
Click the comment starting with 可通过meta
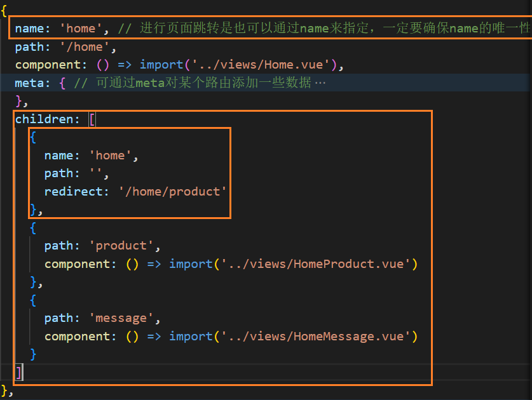tap(193, 83)
